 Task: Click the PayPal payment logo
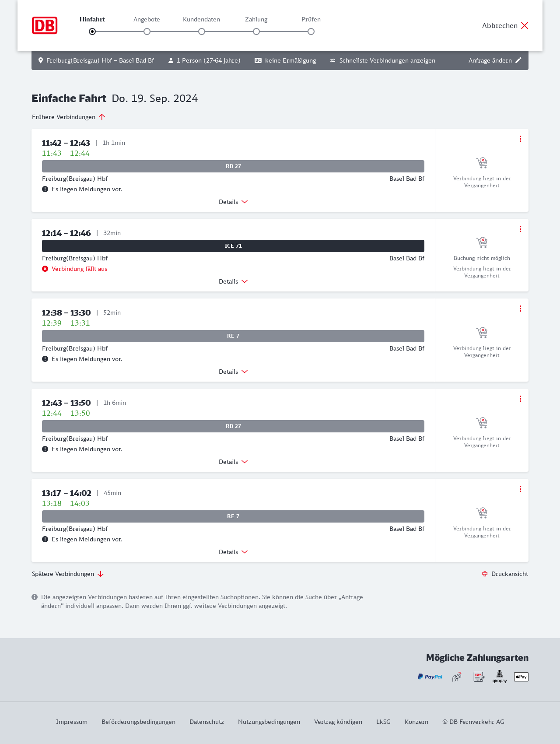[430, 677]
